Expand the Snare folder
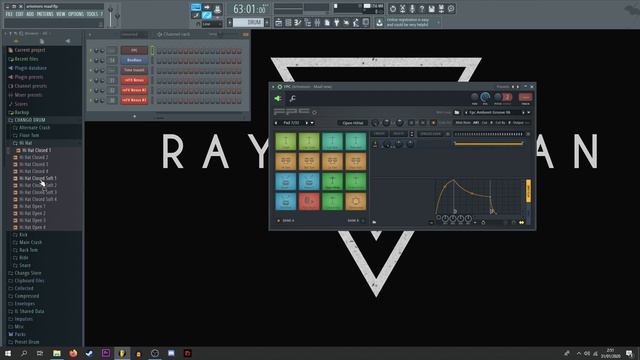The width and height of the screenshot is (640, 360). click(x=25, y=265)
